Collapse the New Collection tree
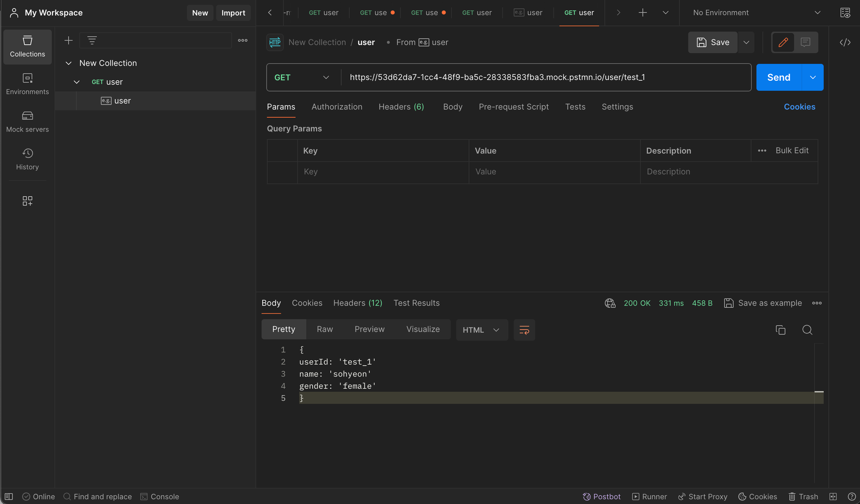 click(68, 63)
